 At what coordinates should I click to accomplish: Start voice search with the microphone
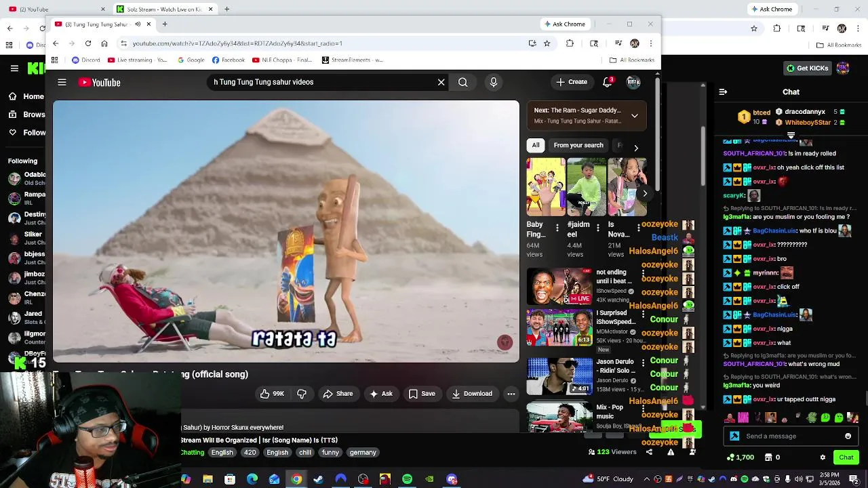493,82
